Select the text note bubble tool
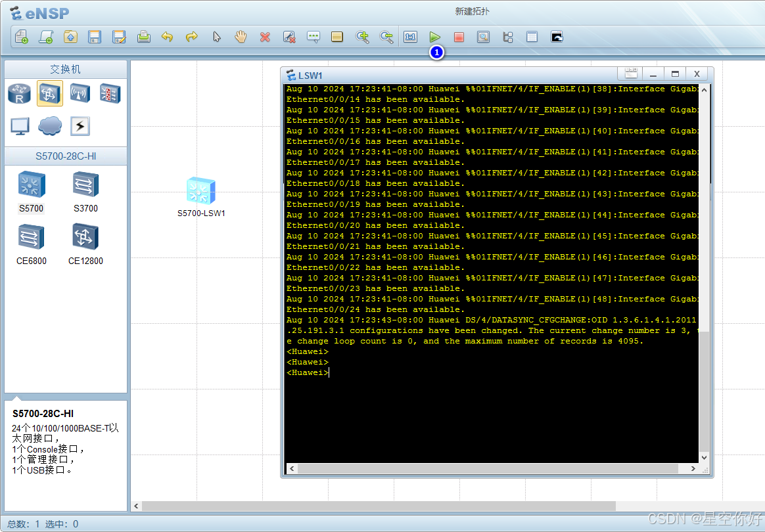Viewport: 765px width, 532px height. click(313, 37)
